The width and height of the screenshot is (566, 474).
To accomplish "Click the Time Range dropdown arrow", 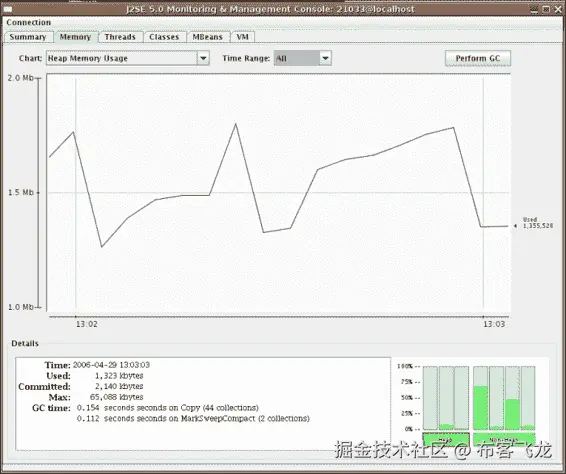I will click(325, 58).
